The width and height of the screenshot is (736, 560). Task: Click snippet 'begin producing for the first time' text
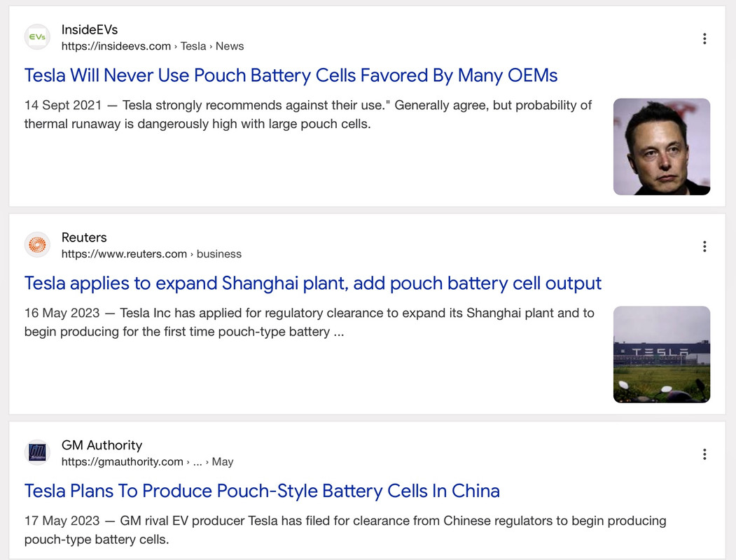click(x=120, y=332)
